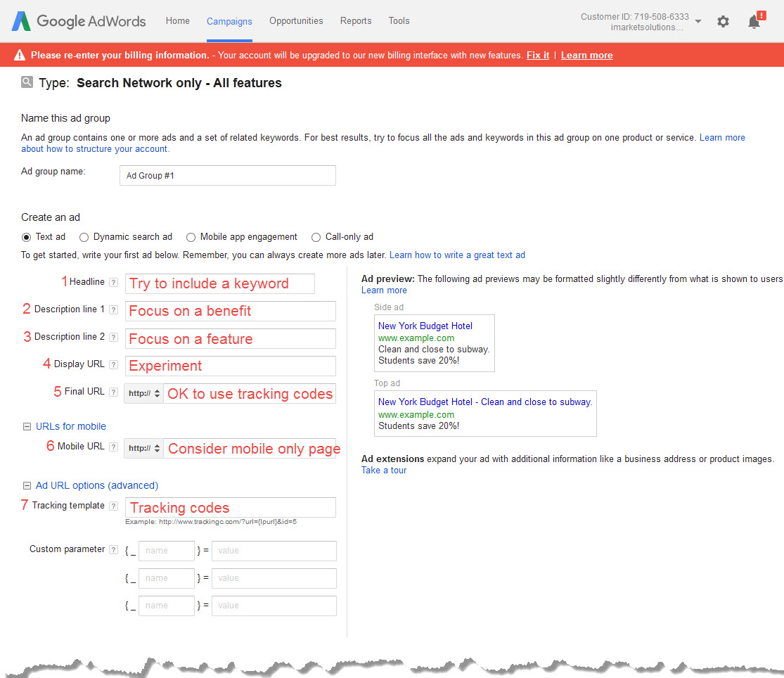Click the help icon beside Custom parameter
The image size is (784, 678).
(x=113, y=550)
